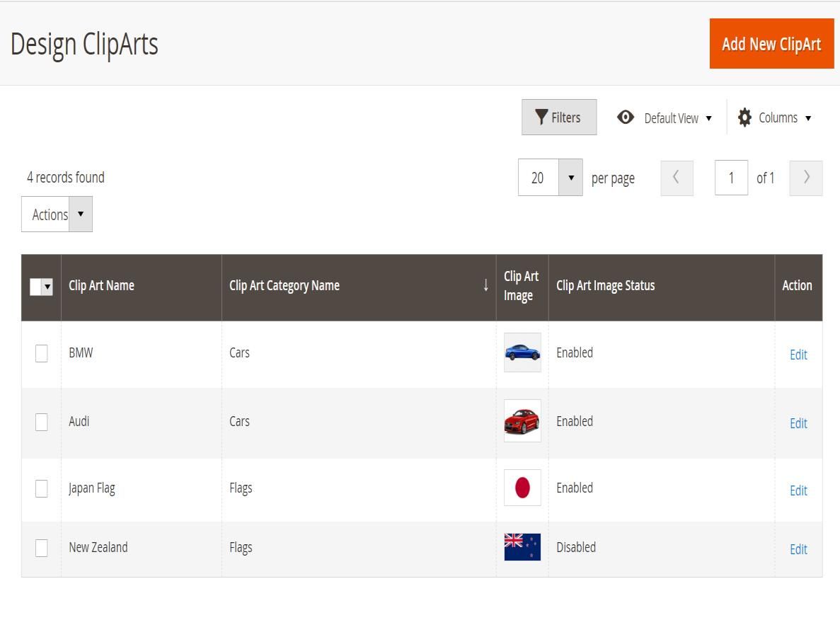Click the Add New ClipArt button
Screen dimensions: 840x620
coord(771,43)
